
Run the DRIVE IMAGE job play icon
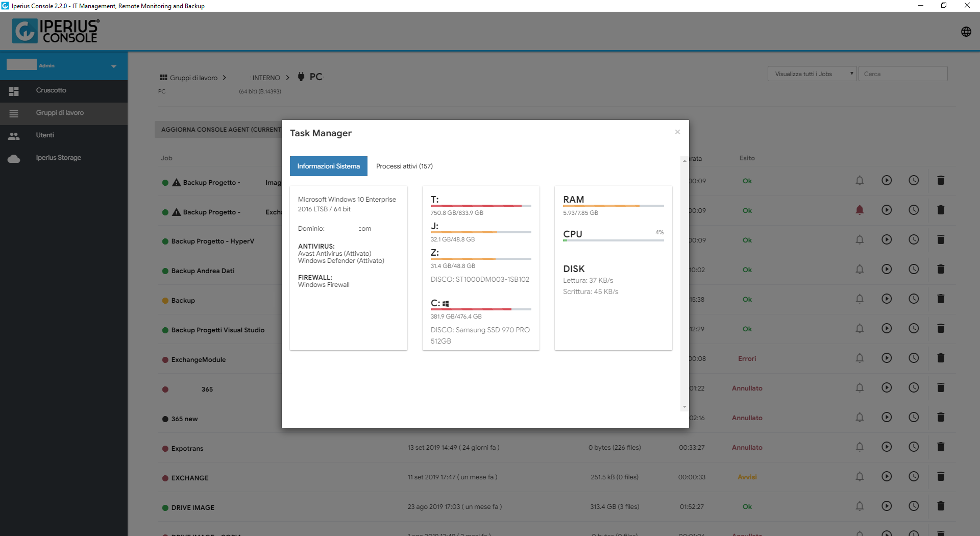click(x=887, y=506)
